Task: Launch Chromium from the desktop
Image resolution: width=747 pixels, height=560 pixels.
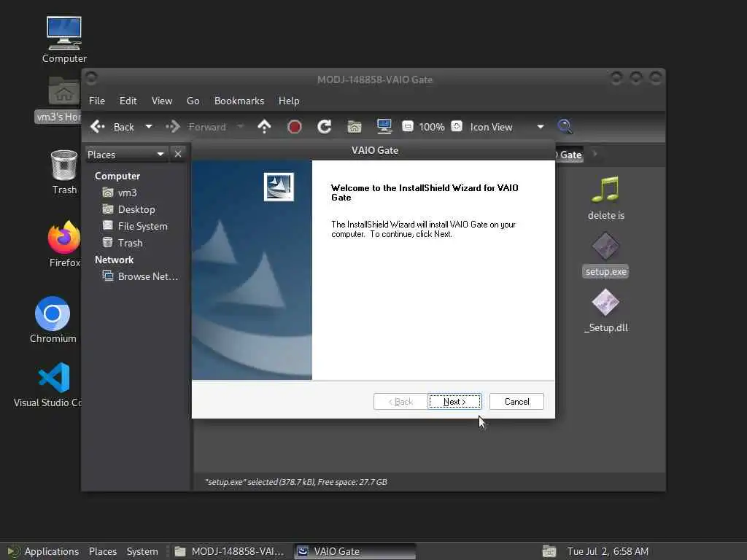Action: pos(53,320)
